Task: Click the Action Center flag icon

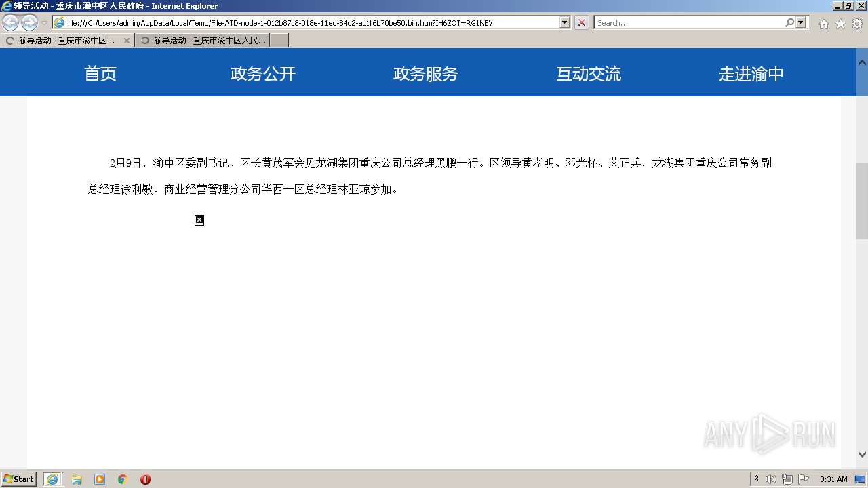Action: tap(804, 479)
